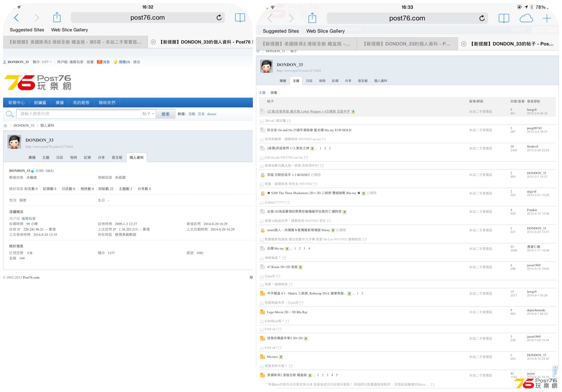Tap the forward arrow in left Safari window

[x=37, y=18]
